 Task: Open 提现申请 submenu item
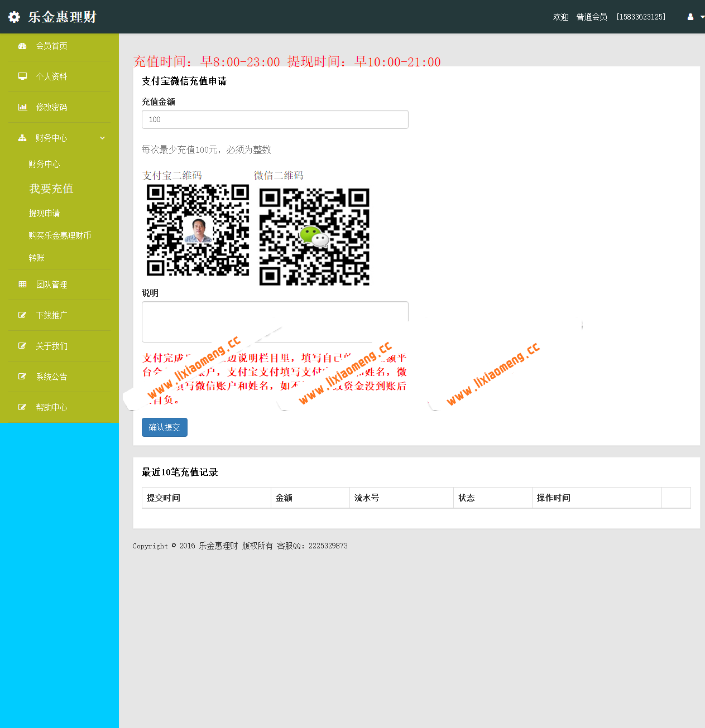[44, 213]
